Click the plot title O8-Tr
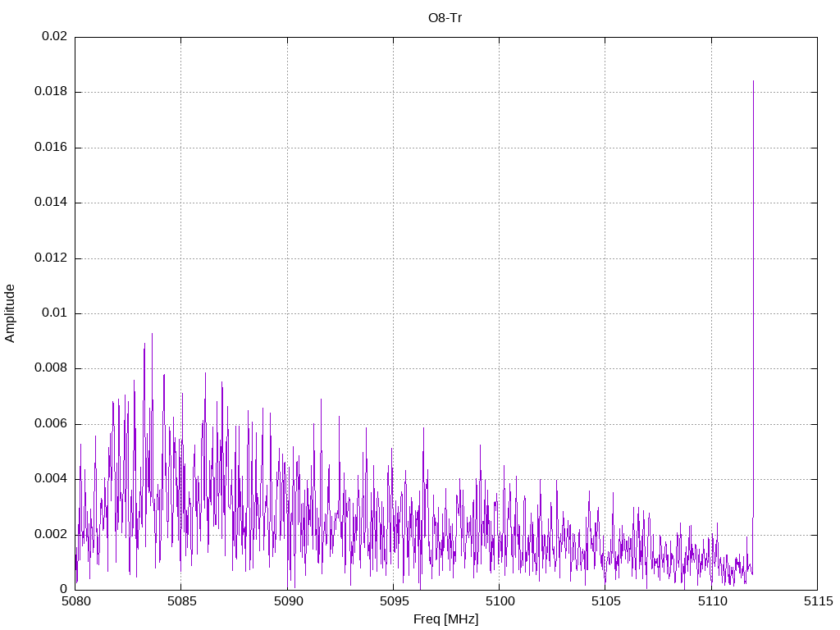 click(x=445, y=17)
